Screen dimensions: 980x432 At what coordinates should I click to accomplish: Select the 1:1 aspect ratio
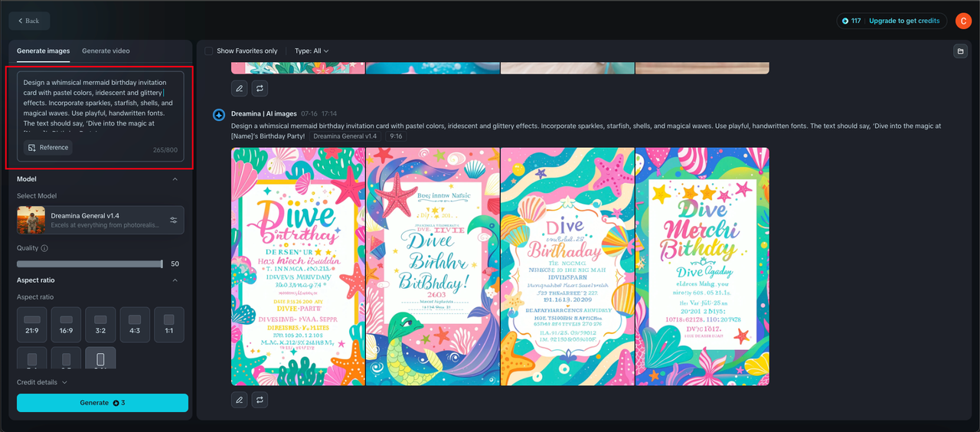coord(168,324)
